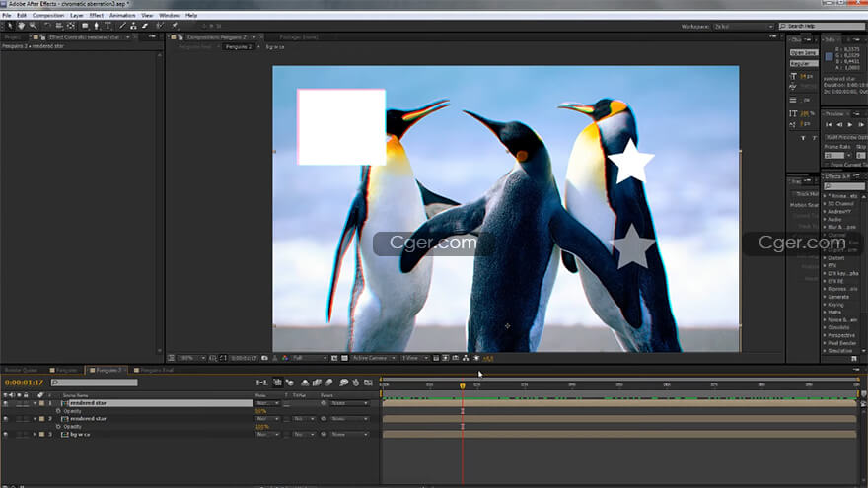This screenshot has height=488, width=868.
Task: Select the Horizontal Type tool
Action: [108, 26]
